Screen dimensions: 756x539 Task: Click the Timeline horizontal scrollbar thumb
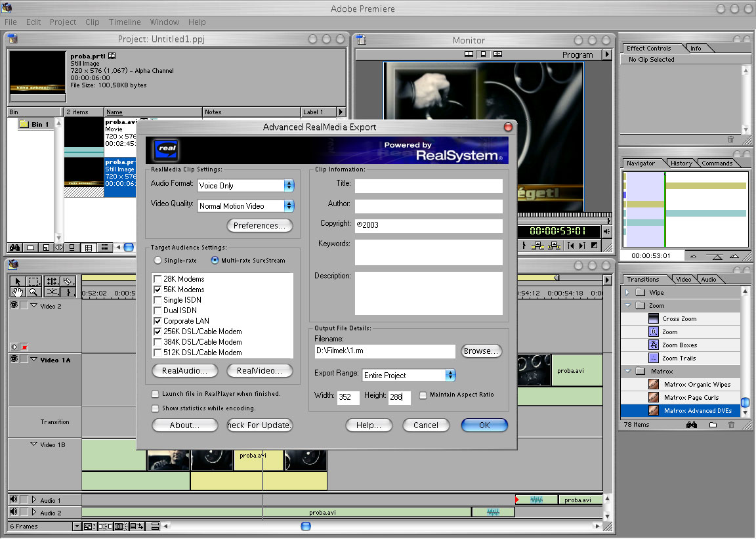pyautogui.click(x=306, y=526)
